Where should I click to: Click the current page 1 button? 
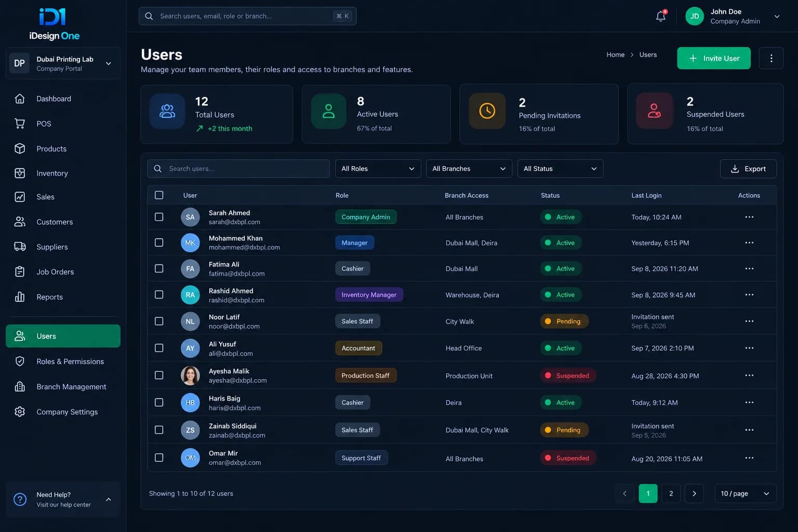point(648,494)
